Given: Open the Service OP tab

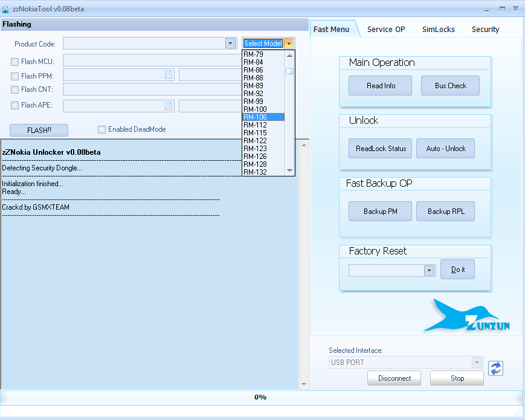Looking at the screenshot, I should coord(386,30).
